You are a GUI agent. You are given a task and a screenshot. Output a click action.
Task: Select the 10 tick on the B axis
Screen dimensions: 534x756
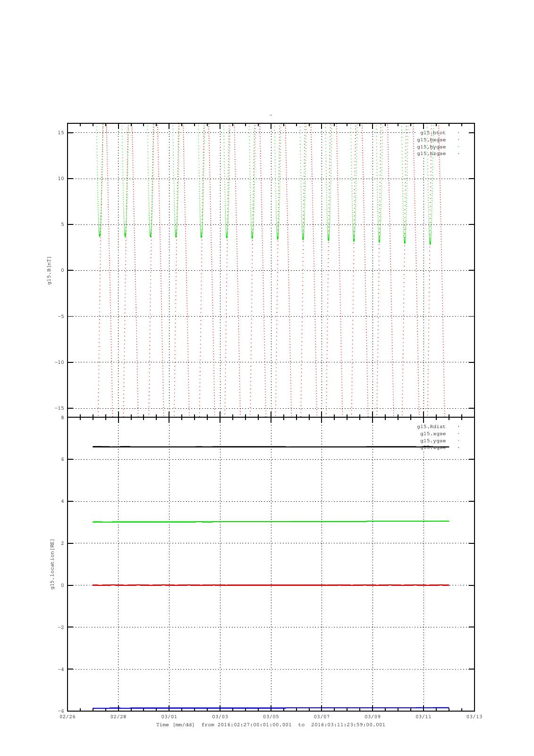coord(61,179)
